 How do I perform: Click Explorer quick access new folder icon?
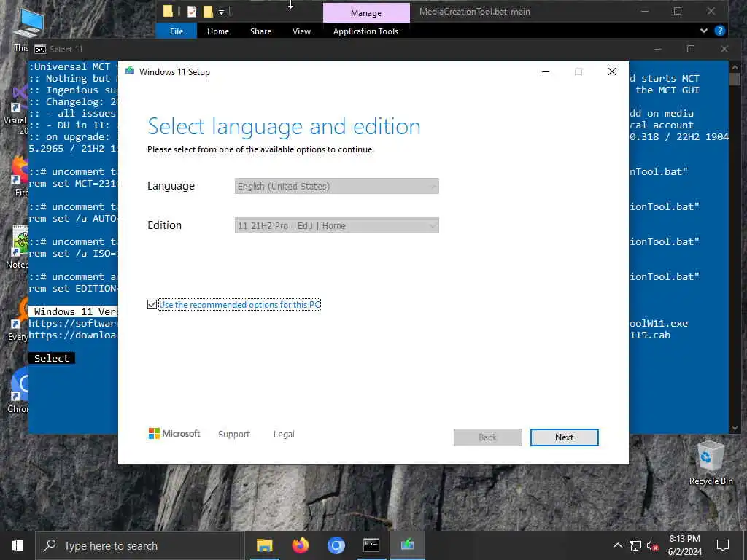point(208,12)
